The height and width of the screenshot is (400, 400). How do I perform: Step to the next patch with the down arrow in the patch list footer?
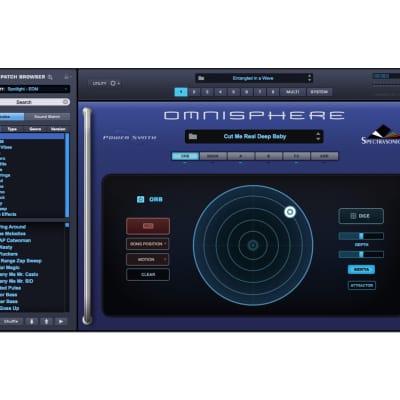point(32,321)
